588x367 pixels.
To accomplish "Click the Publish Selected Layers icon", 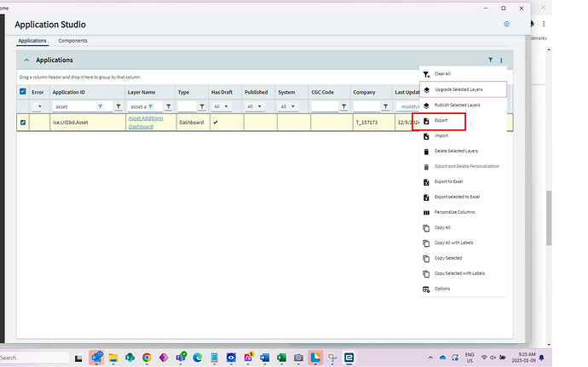I will coord(426,105).
